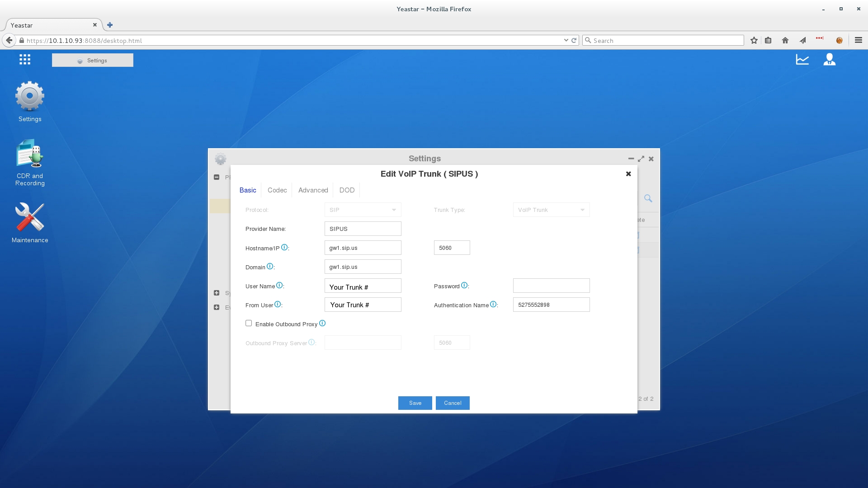Image resolution: width=868 pixels, height=488 pixels.
Task: Click the Domain text field
Action: [363, 267]
